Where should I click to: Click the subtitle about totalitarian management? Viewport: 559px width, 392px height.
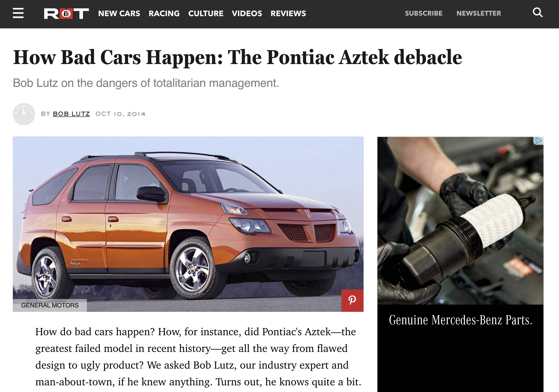pyautogui.click(x=146, y=83)
